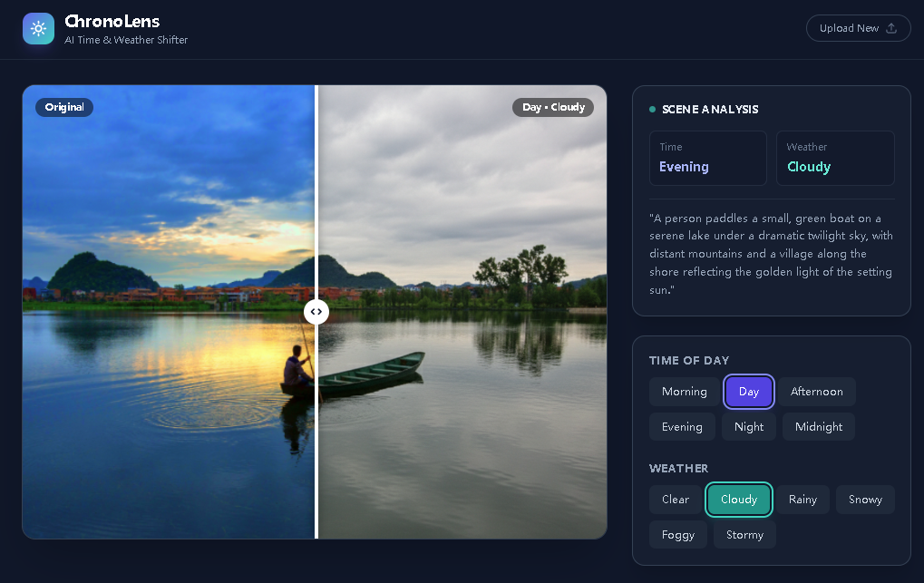
Task: Choose Snowy weather
Action: coord(865,500)
